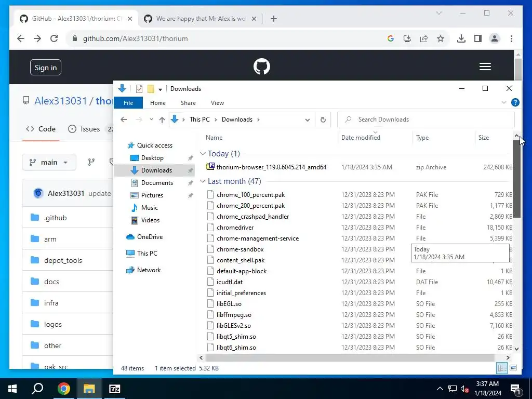
Task: Sort files by Name column header
Action: (x=214, y=137)
